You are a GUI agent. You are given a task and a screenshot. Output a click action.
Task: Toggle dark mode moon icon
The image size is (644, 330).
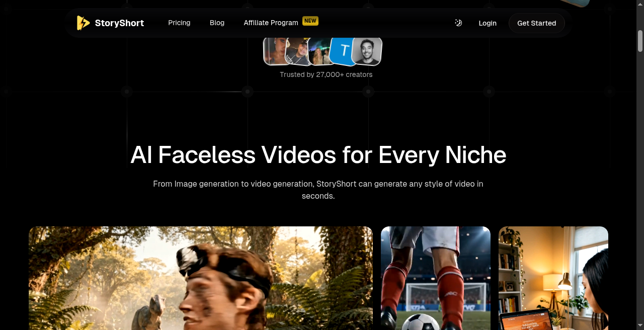[458, 23]
